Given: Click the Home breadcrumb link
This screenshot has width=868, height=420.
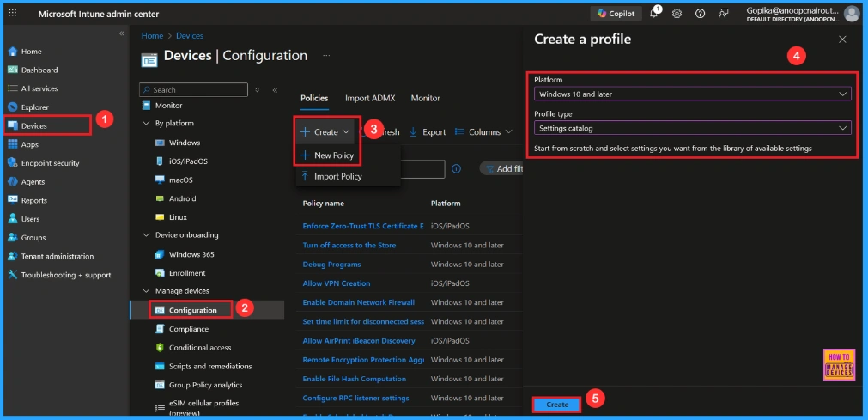Looking at the screenshot, I should click(152, 35).
